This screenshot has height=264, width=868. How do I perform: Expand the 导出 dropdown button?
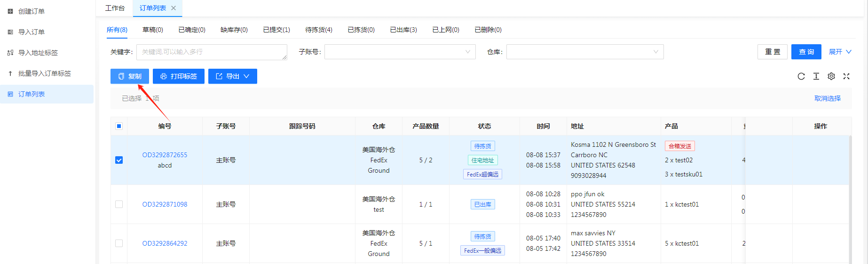233,76
